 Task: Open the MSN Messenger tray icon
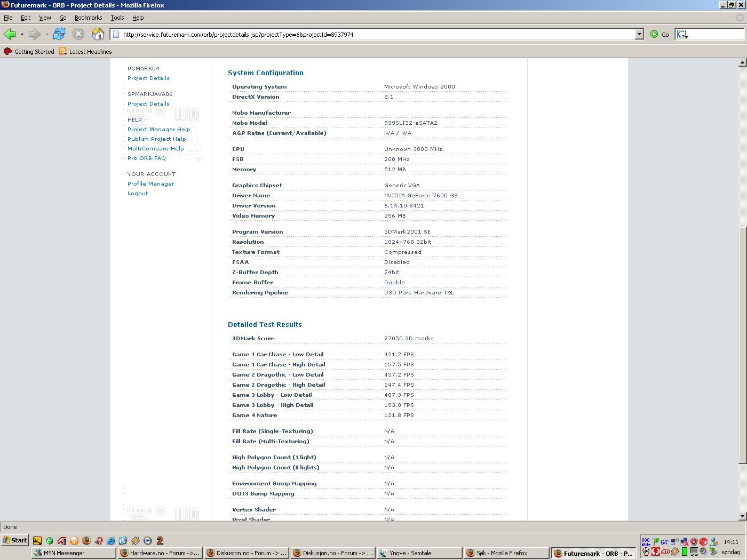tap(713, 542)
